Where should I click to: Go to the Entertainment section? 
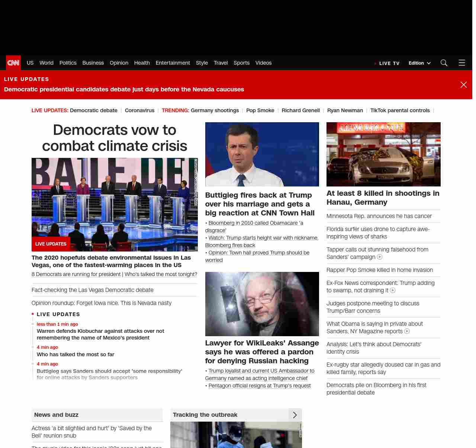(x=173, y=63)
